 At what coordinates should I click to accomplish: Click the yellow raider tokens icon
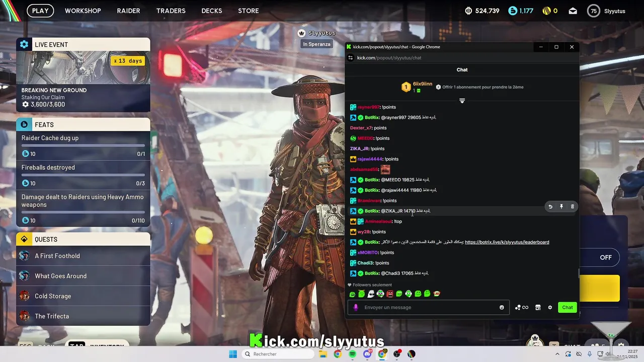click(x=546, y=11)
